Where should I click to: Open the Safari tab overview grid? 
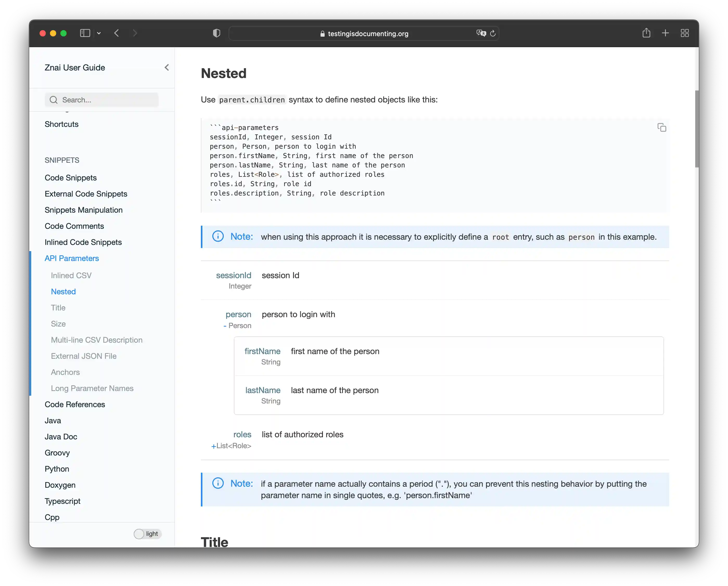point(685,33)
